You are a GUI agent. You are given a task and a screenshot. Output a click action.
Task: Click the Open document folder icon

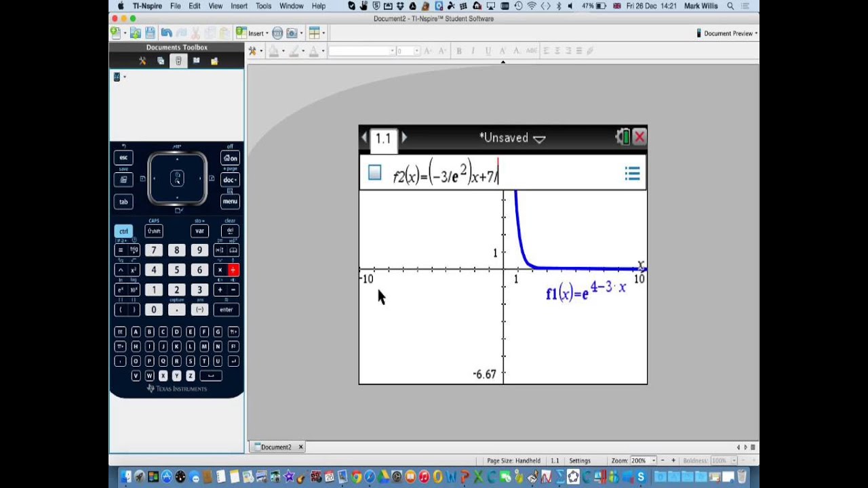[136, 33]
